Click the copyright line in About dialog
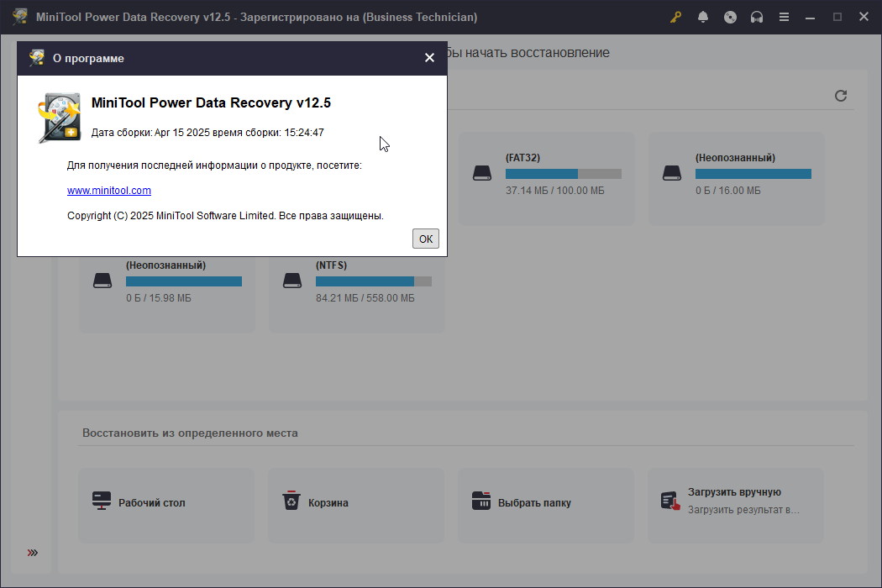 pos(226,216)
